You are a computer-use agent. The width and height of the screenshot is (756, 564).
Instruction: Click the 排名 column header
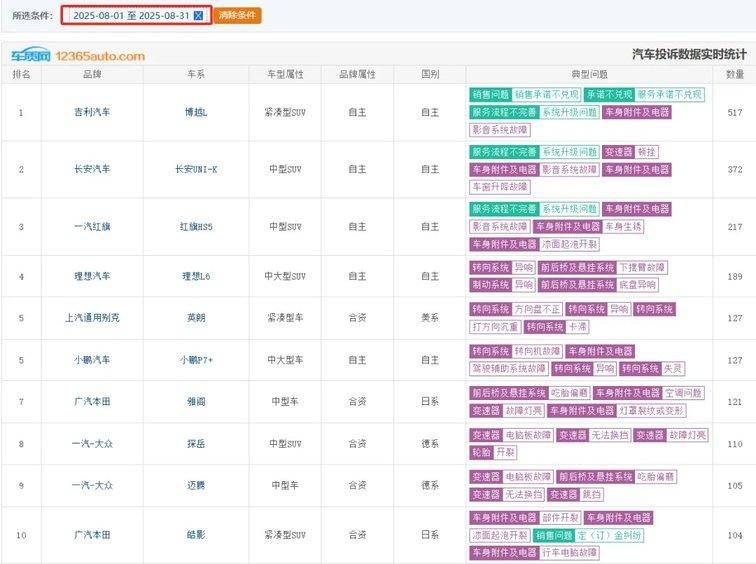click(x=21, y=74)
